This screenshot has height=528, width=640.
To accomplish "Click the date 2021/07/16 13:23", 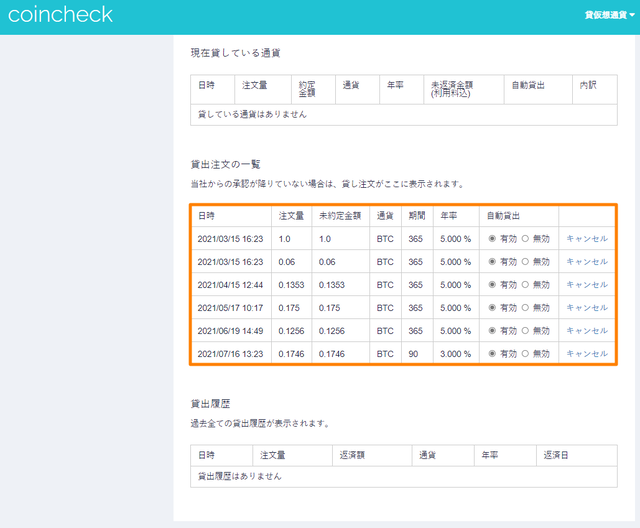I will coord(230,354).
